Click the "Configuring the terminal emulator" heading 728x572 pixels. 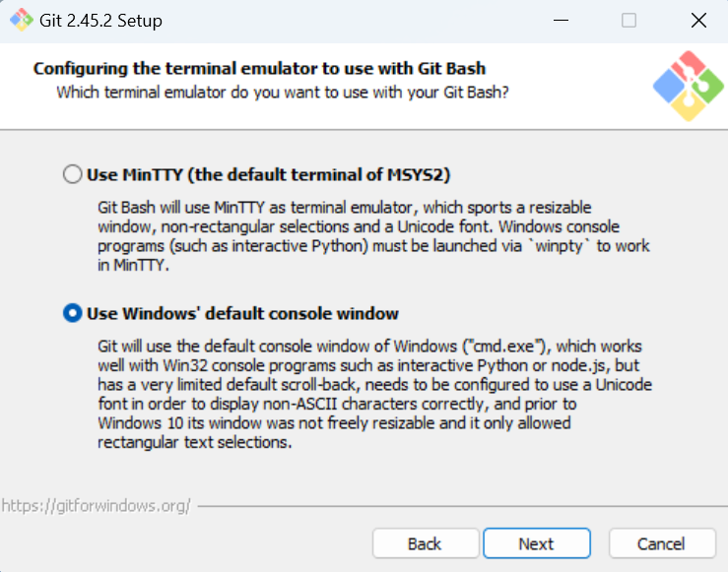pos(259,69)
